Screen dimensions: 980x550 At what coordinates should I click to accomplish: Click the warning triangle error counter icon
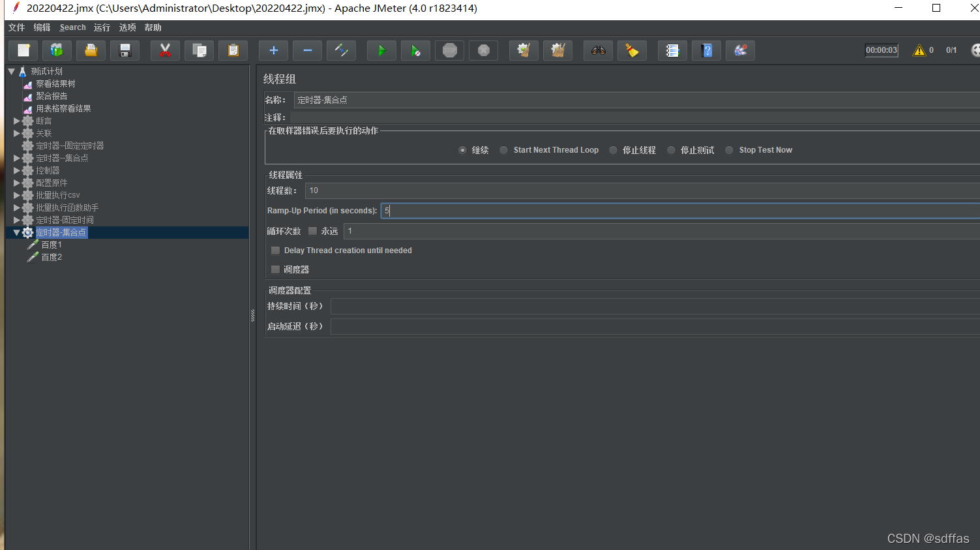point(919,50)
